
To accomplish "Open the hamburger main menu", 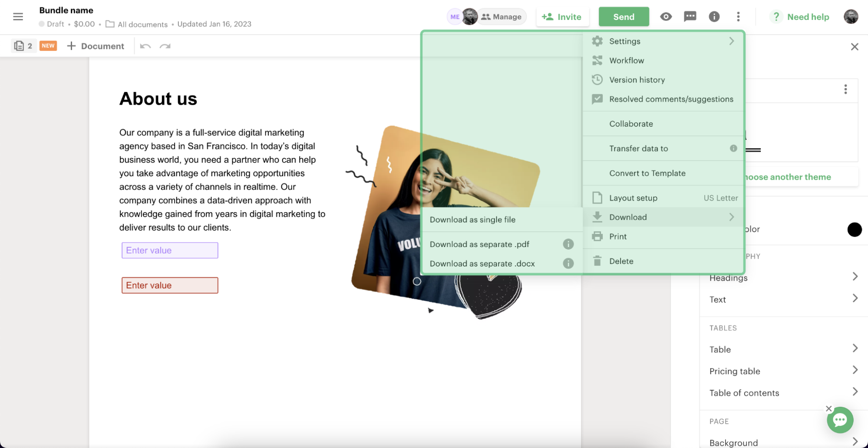I will (18, 17).
